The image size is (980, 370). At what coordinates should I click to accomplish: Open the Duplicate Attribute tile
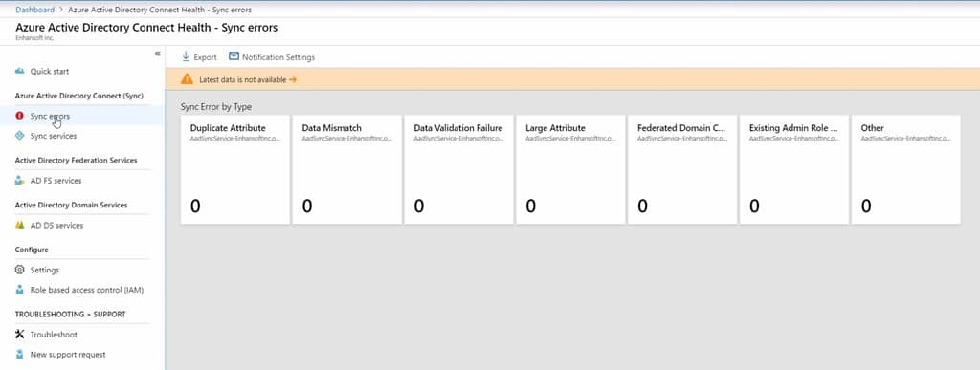tap(235, 169)
